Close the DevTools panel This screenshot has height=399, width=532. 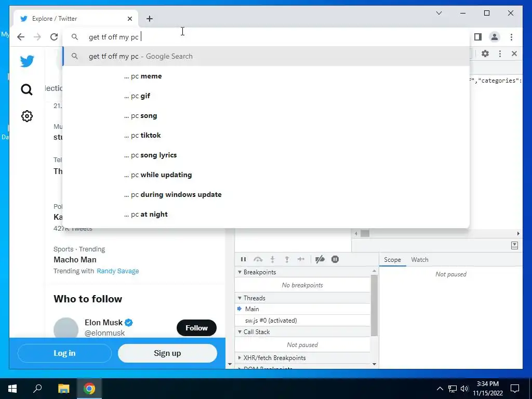pyautogui.click(x=514, y=54)
